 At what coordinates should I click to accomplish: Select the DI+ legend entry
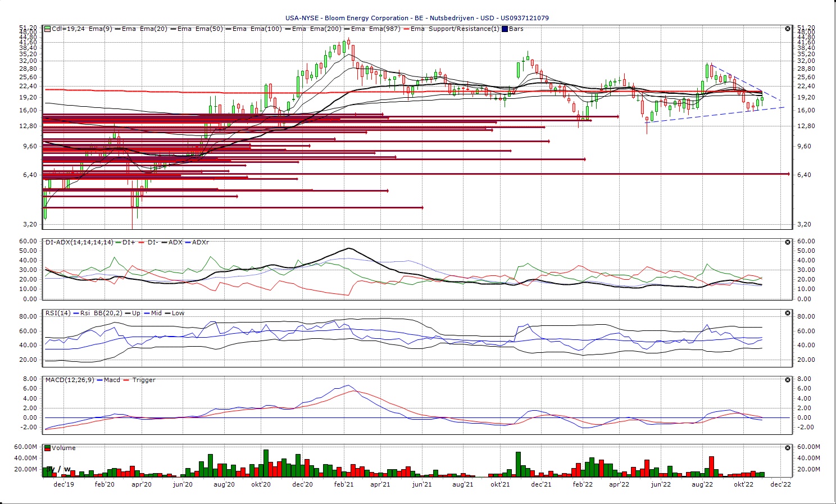129,242
